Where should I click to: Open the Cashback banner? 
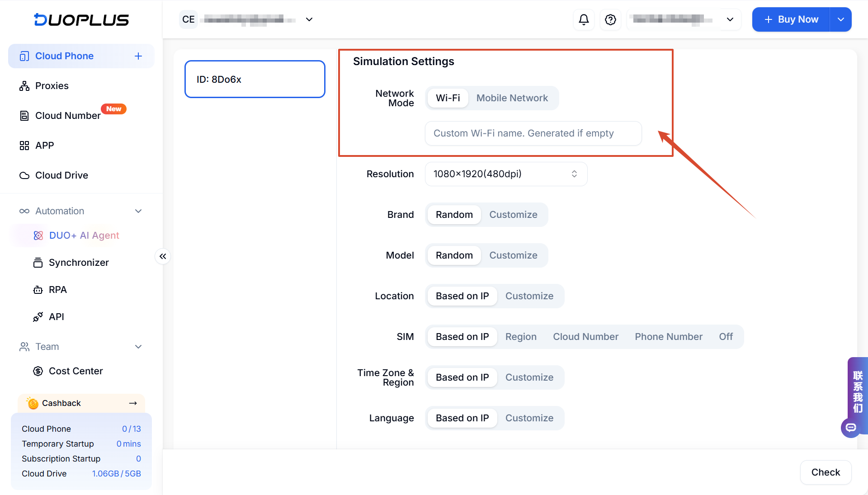point(81,403)
